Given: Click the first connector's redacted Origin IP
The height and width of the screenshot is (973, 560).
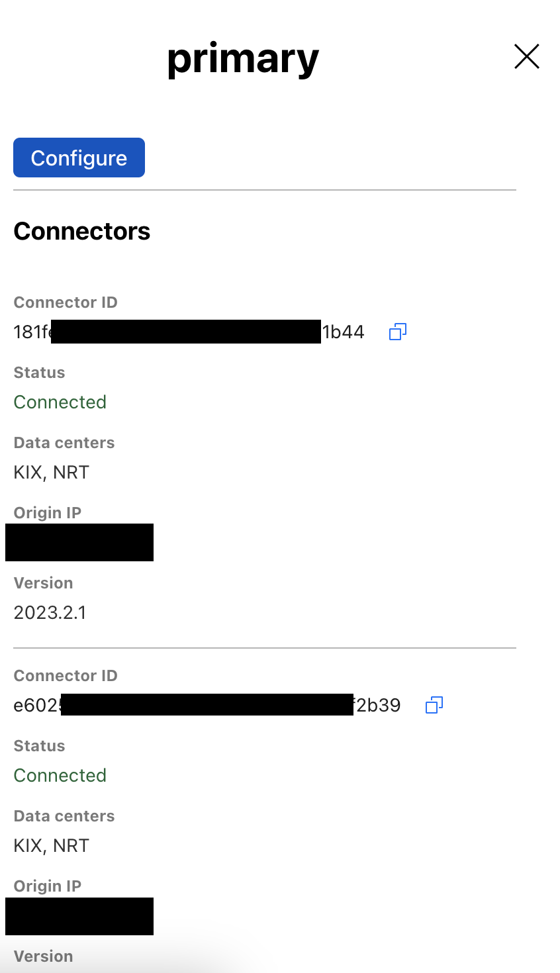Looking at the screenshot, I should click(79, 542).
